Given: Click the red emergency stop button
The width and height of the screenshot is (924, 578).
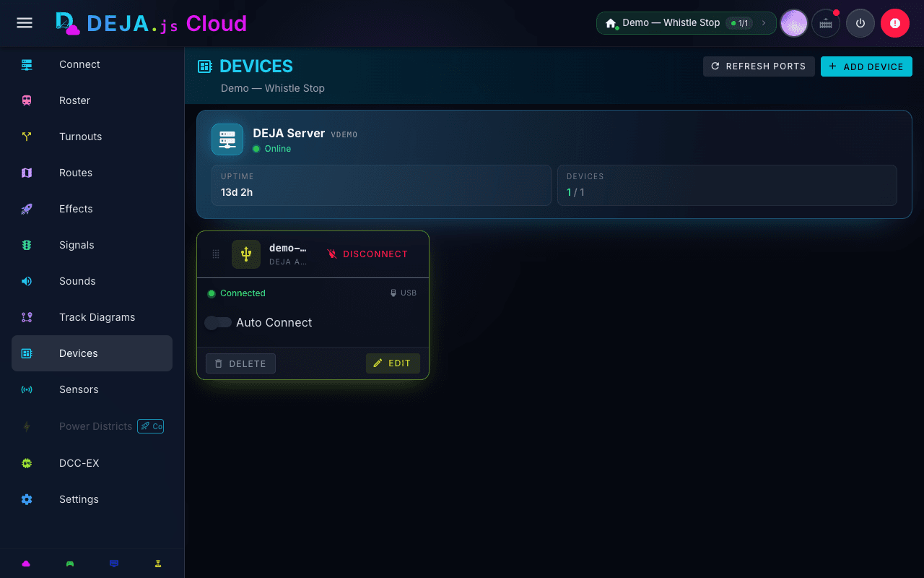Looking at the screenshot, I should tap(895, 23).
